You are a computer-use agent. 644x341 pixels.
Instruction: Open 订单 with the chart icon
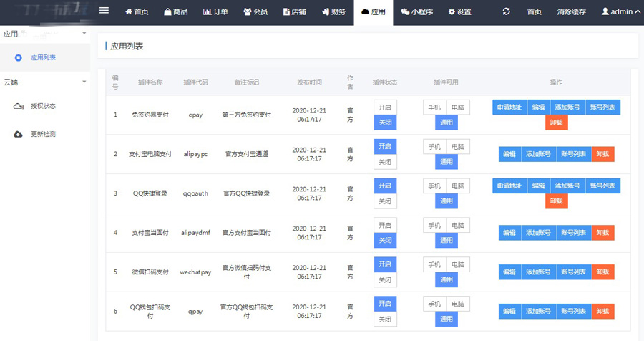tap(216, 11)
